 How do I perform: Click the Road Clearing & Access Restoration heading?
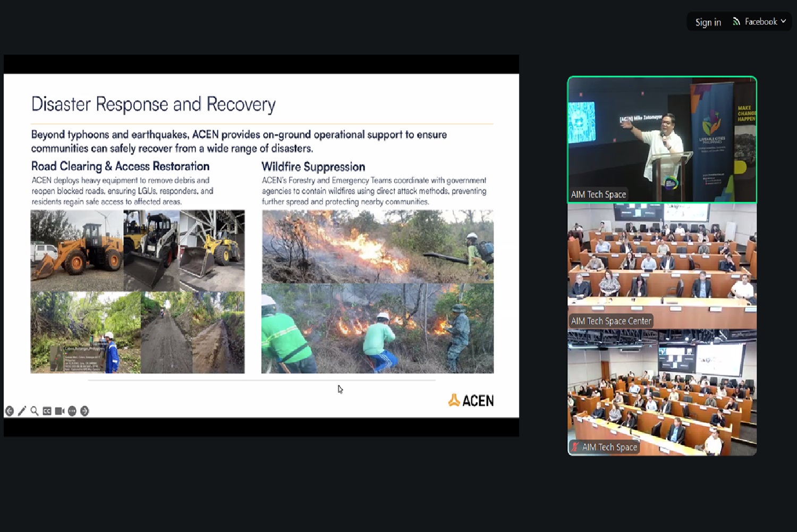pyautogui.click(x=120, y=166)
